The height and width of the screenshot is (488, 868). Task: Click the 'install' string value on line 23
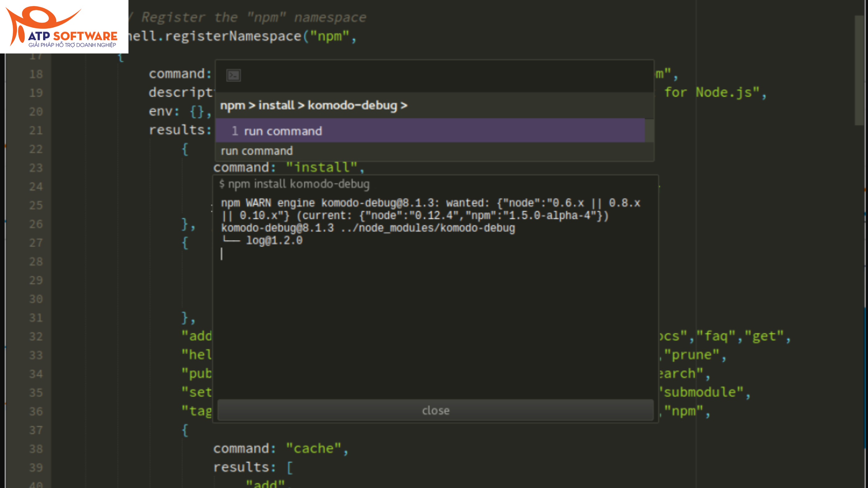tap(322, 167)
